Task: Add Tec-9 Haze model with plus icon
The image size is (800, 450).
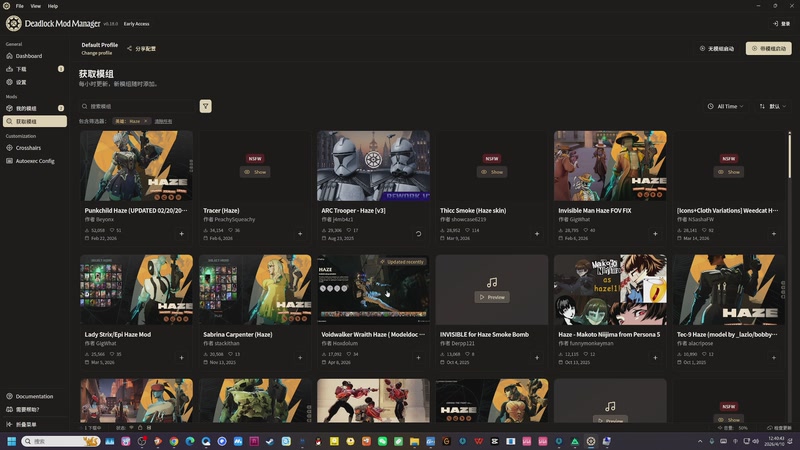Action: pyautogui.click(x=773, y=358)
